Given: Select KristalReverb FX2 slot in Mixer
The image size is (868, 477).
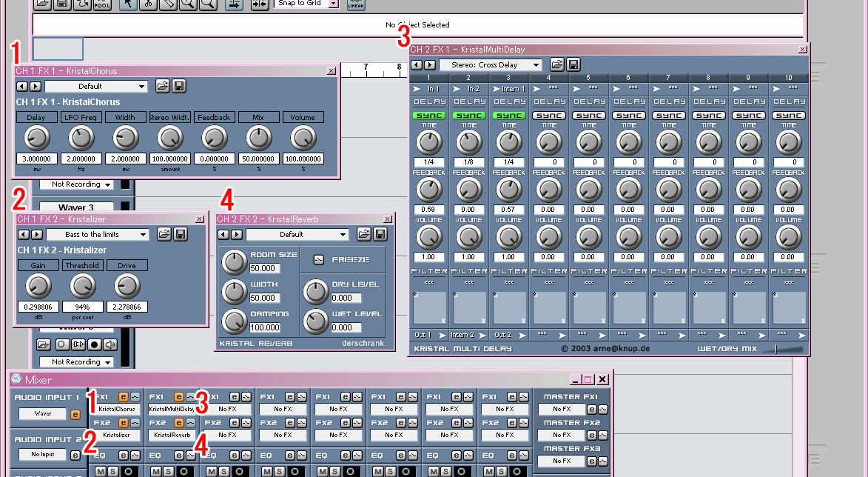Looking at the screenshot, I should (x=172, y=435).
